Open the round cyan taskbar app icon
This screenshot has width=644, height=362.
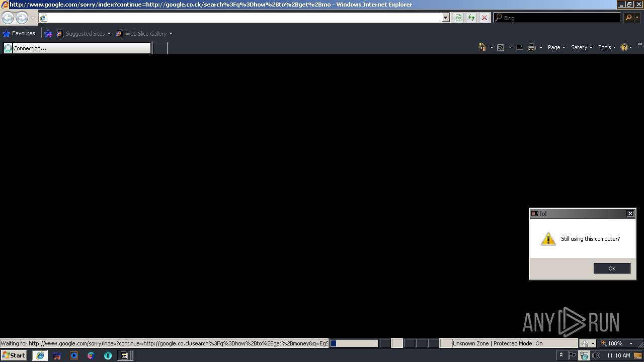[x=108, y=355]
